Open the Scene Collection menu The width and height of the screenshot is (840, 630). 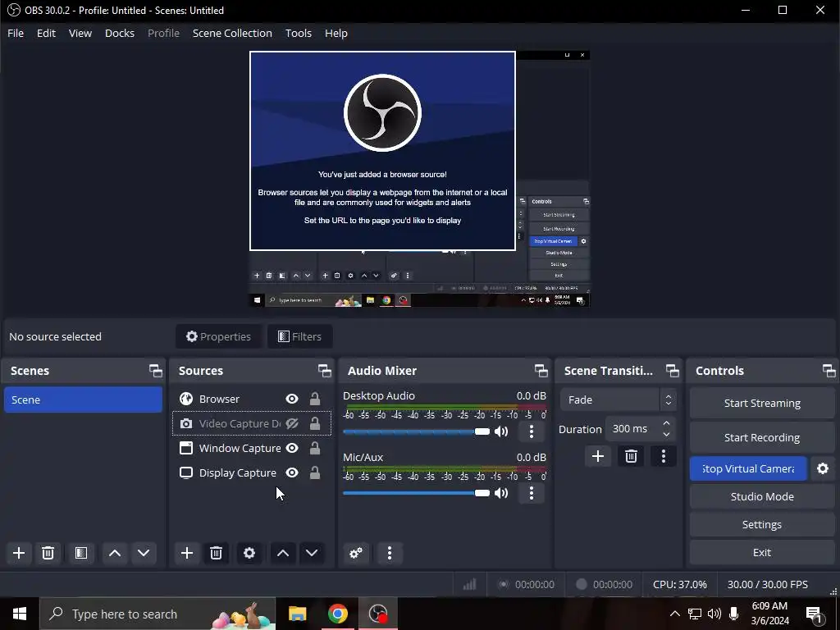(x=232, y=33)
